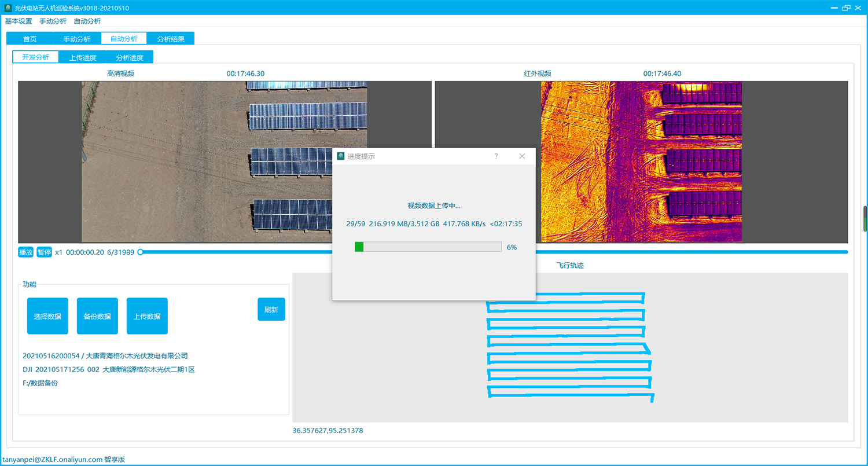Show the 分析进度 sub-tab
868x466 pixels.
click(x=130, y=57)
